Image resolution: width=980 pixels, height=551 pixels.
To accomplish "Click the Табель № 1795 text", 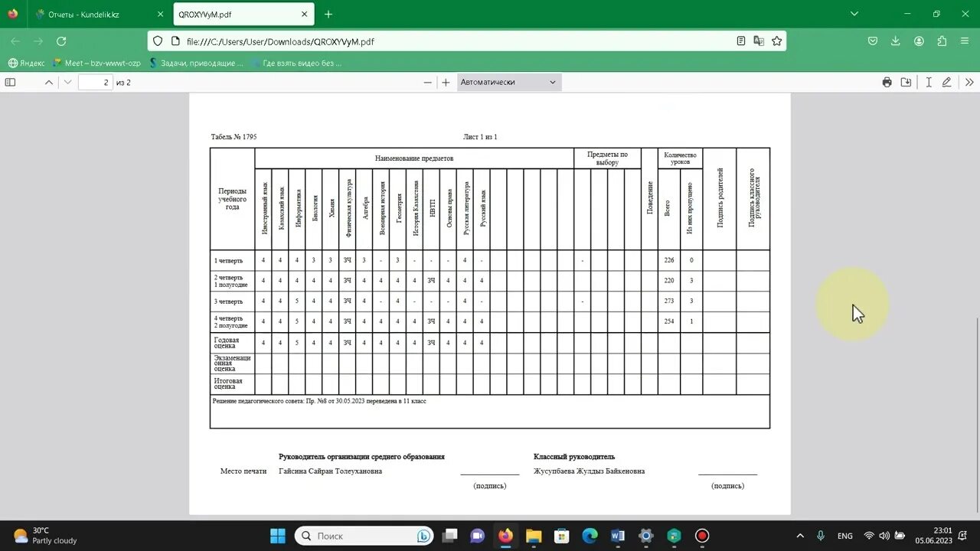I will tap(234, 137).
